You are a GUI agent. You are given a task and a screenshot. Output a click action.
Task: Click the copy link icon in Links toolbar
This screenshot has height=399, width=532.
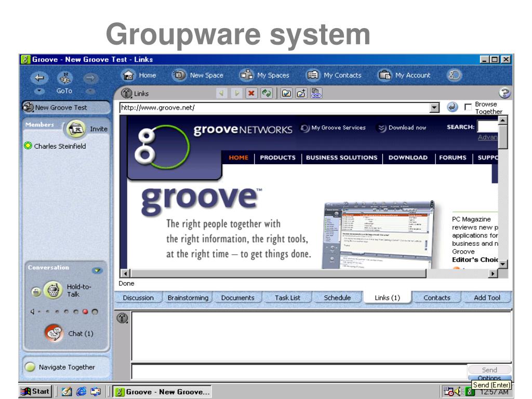316,93
